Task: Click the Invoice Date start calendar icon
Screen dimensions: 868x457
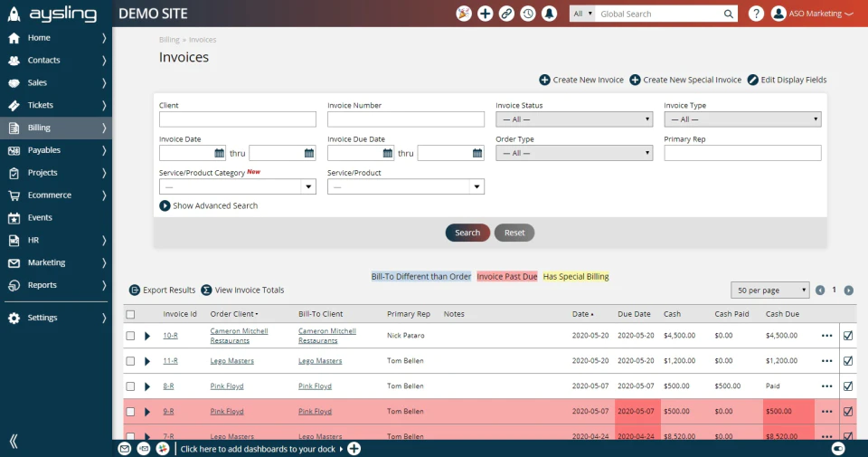Action: (x=219, y=153)
